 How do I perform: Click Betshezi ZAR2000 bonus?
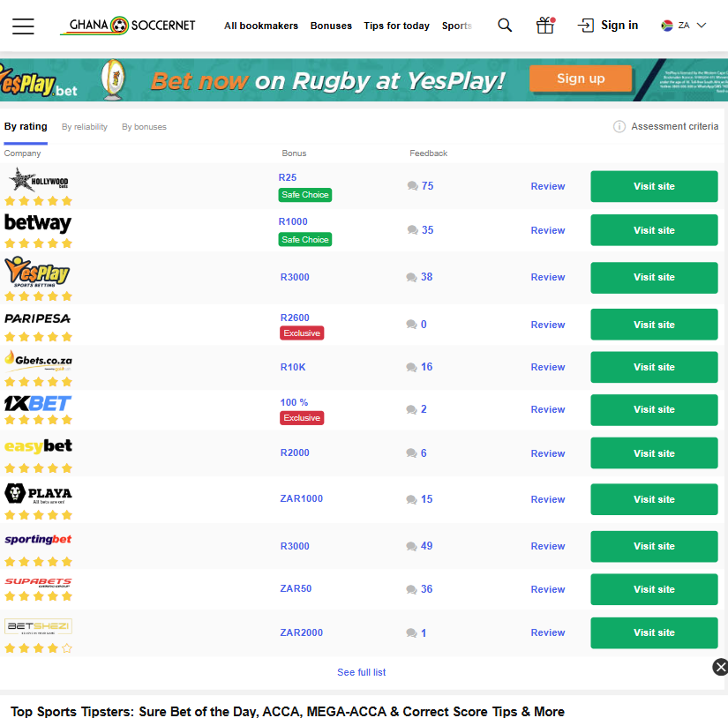[301, 633]
